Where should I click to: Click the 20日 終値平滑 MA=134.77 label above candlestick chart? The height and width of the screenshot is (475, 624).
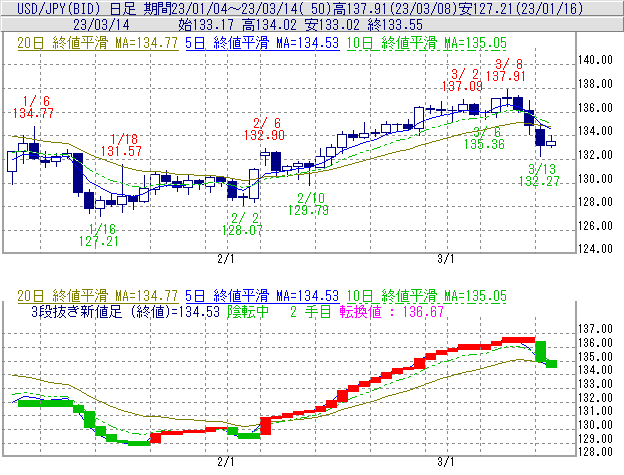(x=98, y=43)
